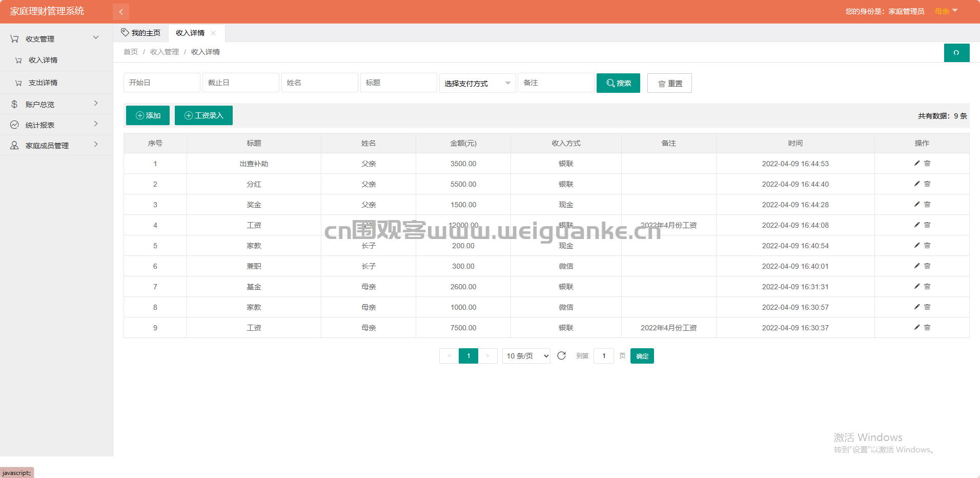Edit the 7500.00 工资 row

(x=917, y=327)
